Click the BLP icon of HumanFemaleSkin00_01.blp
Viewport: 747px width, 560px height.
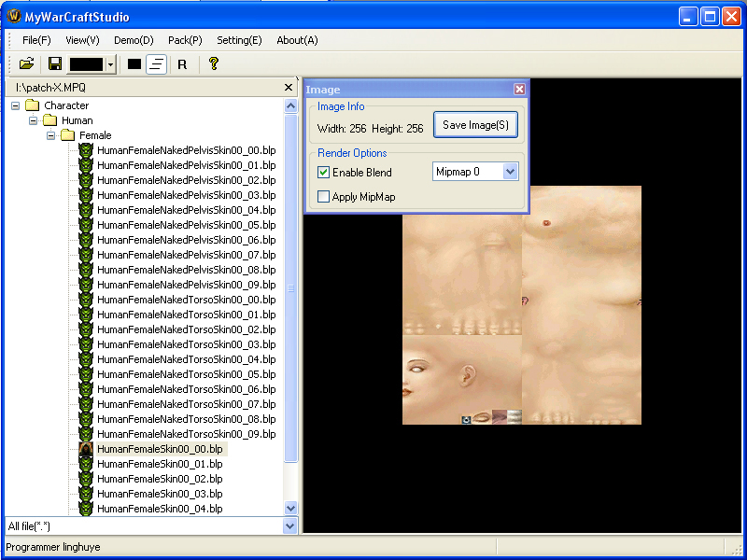coord(86,464)
